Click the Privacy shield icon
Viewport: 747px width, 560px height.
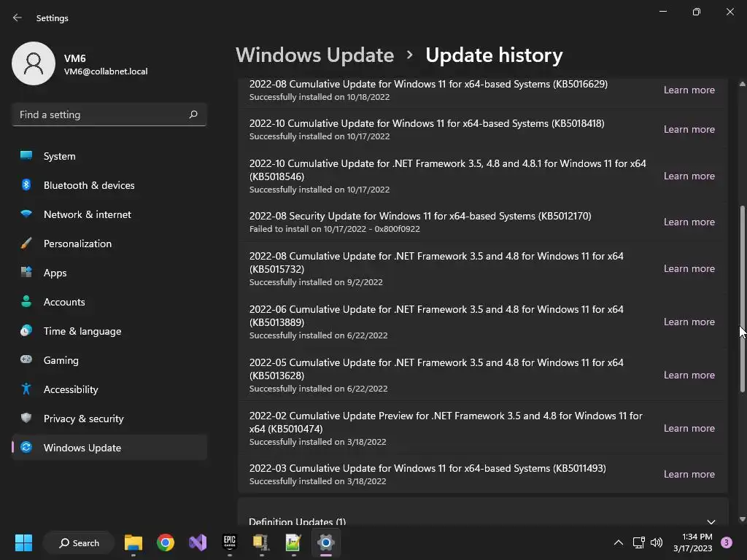[x=26, y=418]
